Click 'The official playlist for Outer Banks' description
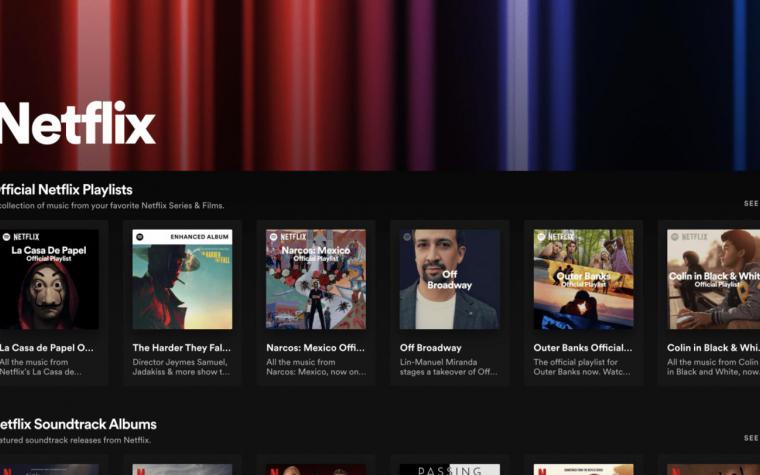Screen dimensions: 760x475 tap(582, 367)
